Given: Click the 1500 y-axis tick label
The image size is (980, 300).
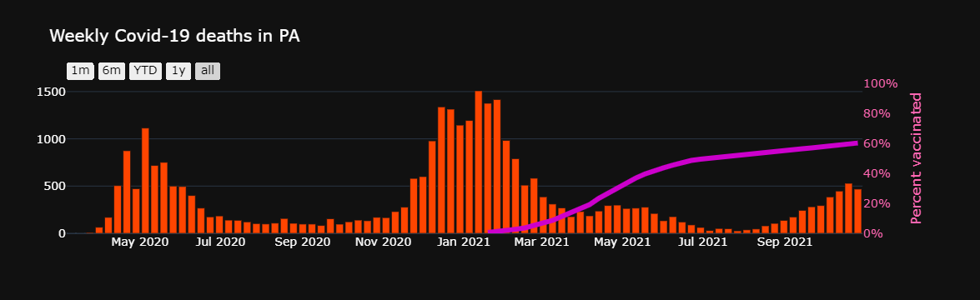Looking at the screenshot, I should click(x=52, y=92).
